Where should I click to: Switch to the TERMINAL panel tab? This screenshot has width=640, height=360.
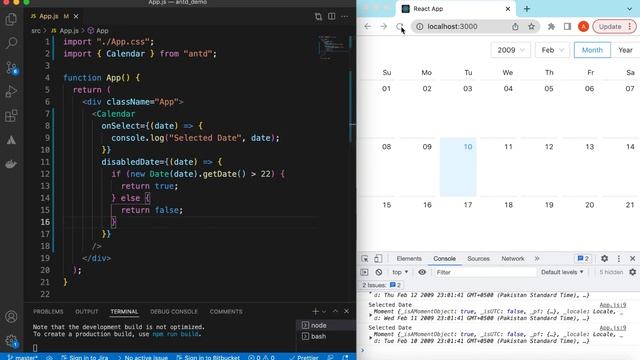(x=124, y=311)
